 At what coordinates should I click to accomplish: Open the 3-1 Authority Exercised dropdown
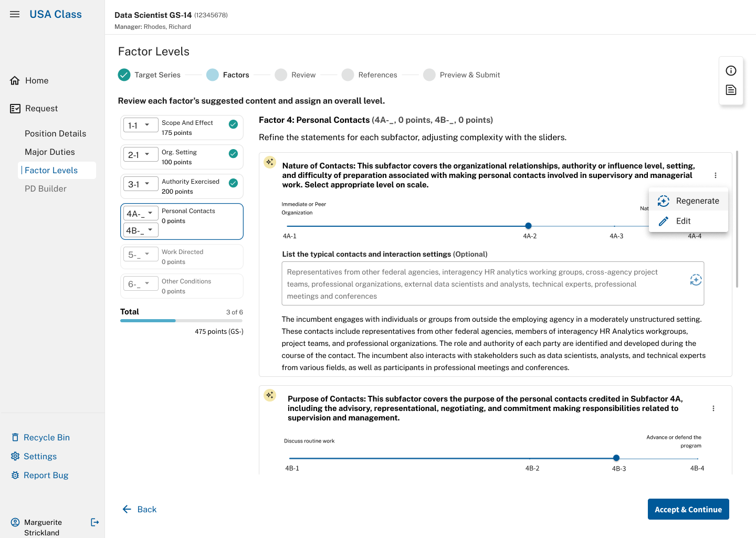[140, 184]
